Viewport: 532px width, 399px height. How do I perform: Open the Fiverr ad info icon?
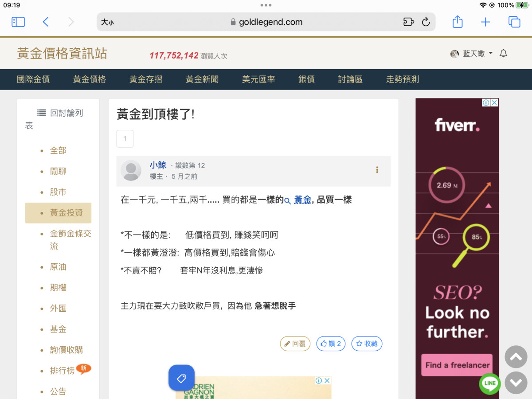coord(486,102)
